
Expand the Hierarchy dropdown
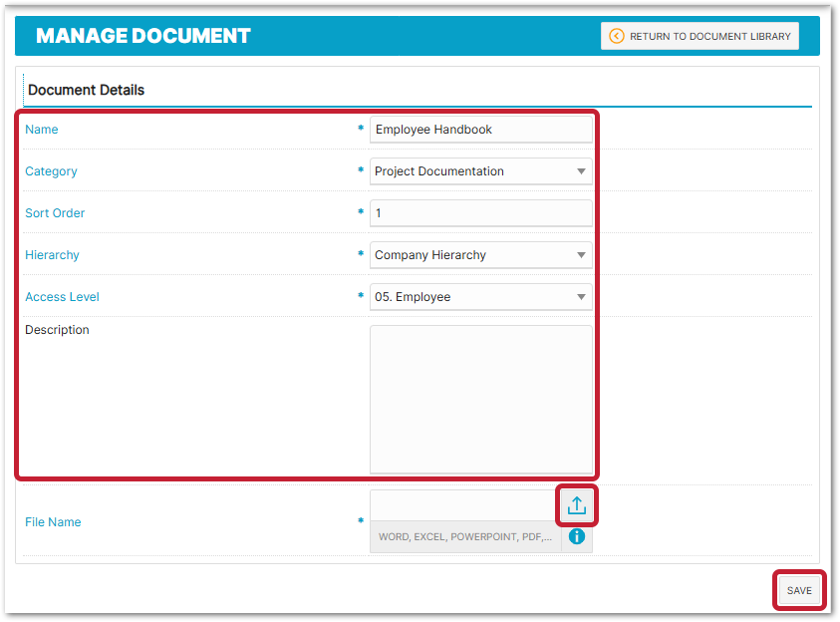[480, 255]
